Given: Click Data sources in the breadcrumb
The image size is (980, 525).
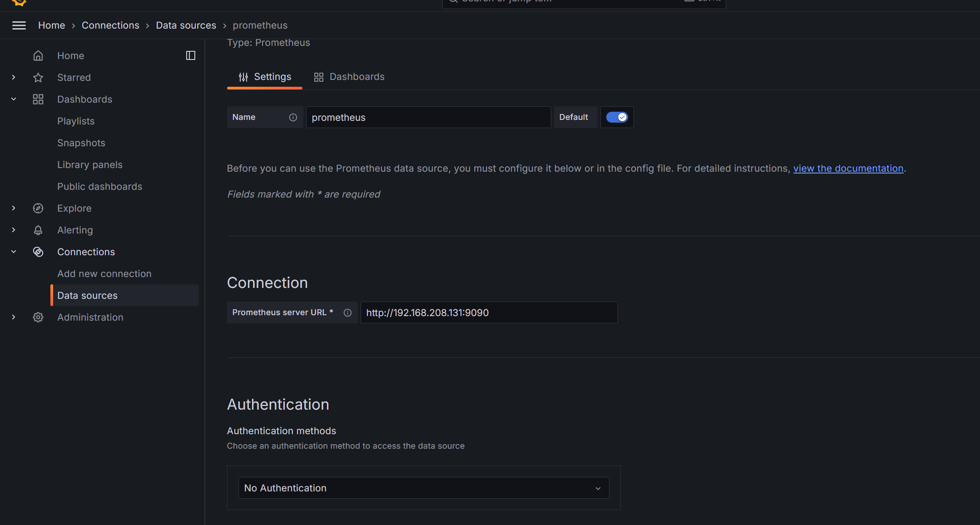Looking at the screenshot, I should [x=186, y=25].
